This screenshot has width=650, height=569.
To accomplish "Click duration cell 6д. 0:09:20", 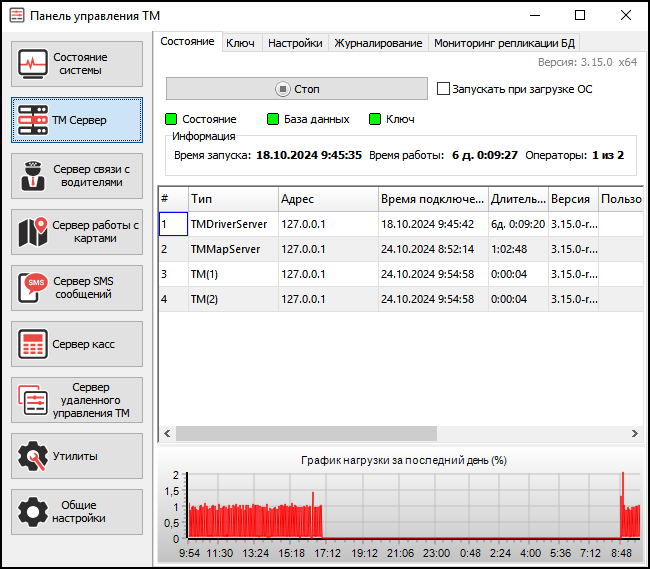I will pyautogui.click(x=518, y=224).
